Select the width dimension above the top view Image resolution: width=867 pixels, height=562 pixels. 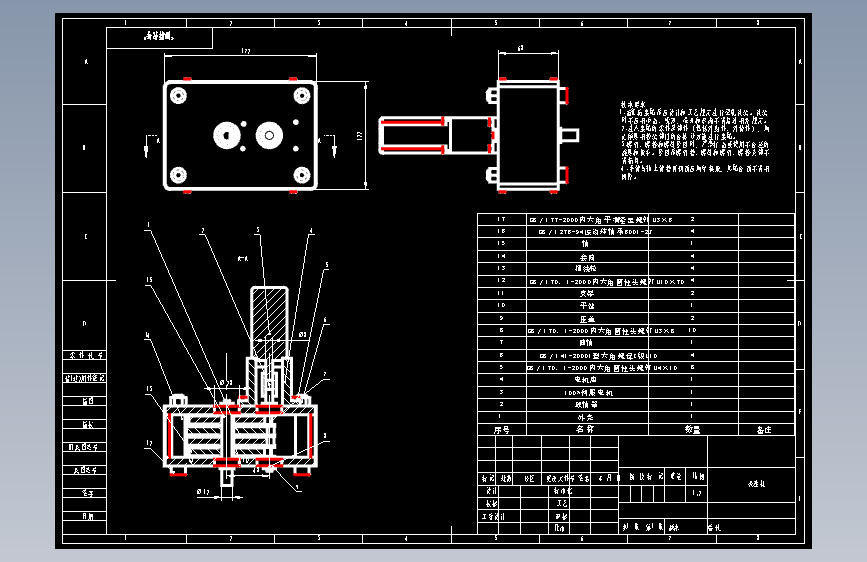coord(241,53)
